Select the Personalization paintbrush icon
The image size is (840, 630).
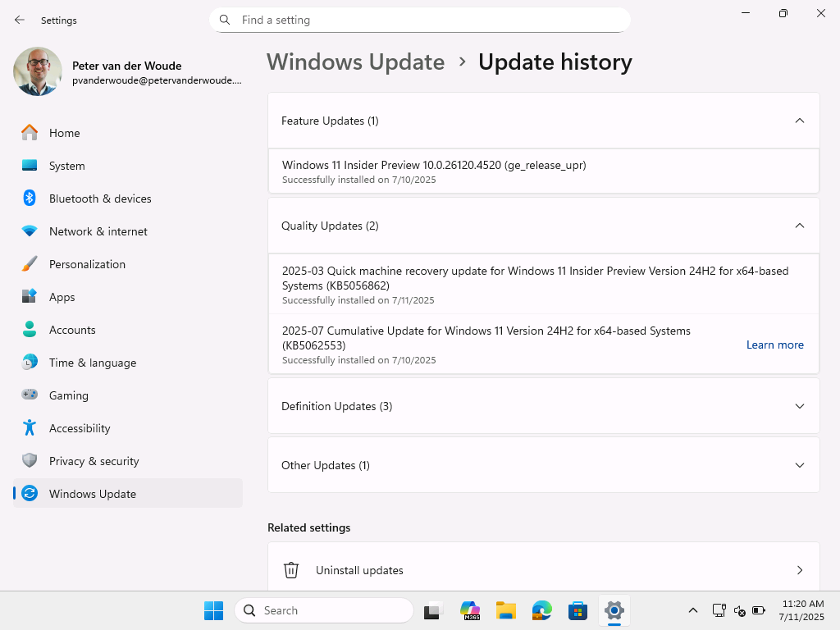(30, 264)
